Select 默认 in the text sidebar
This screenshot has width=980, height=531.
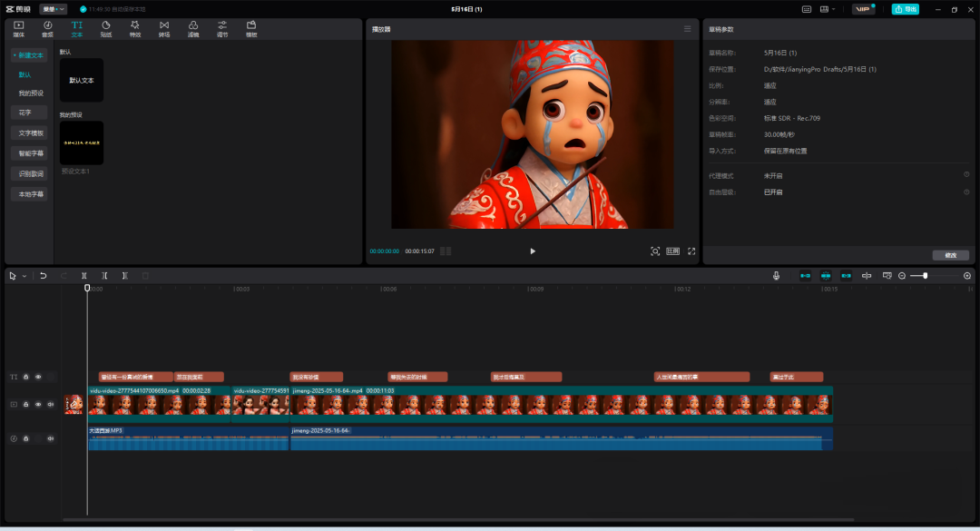point(25,74)
